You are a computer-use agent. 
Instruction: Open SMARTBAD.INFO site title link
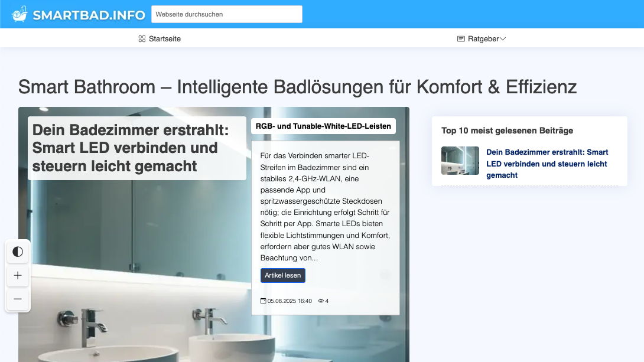89,15
